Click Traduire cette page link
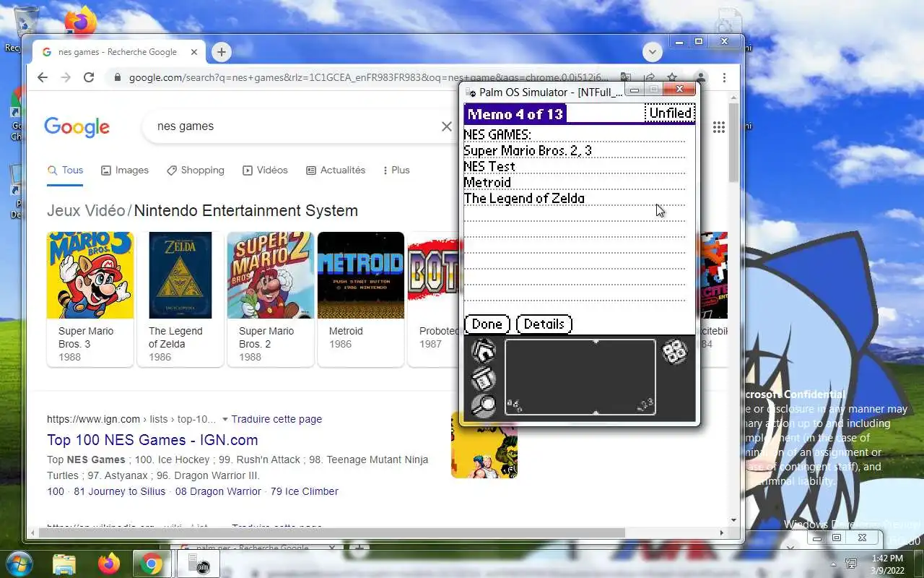The width and height of the screenshot is (924, 578). 276,420
